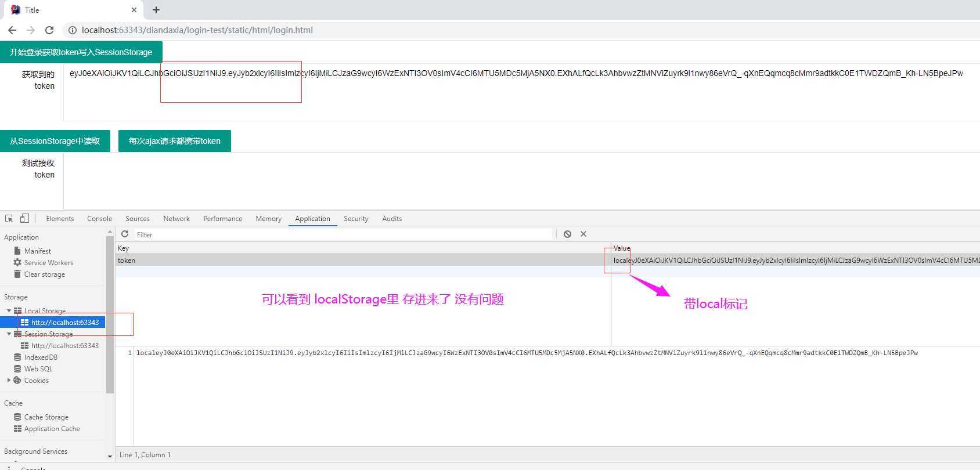Open the Sources tab
This screenshot has width=980, height=470.
[x=138, y=219]
